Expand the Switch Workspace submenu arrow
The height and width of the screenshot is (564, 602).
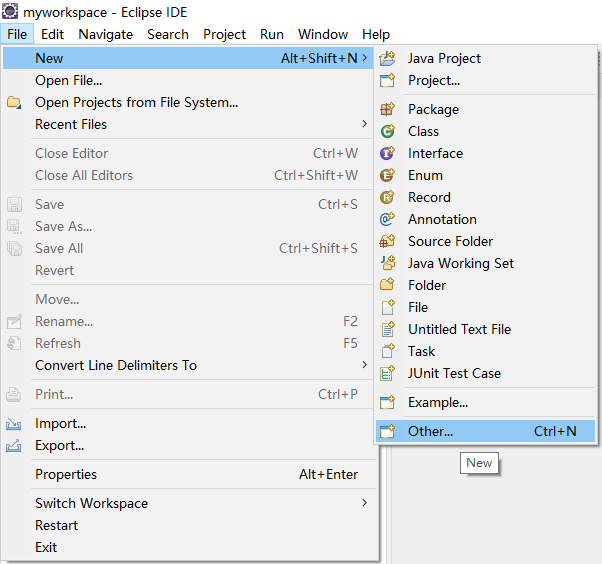[364, 503]
